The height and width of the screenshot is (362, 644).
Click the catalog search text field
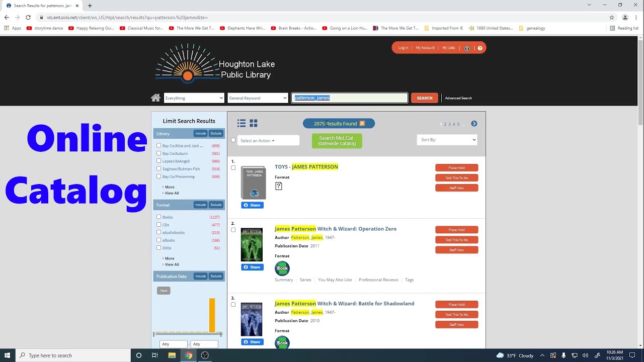click(350, 98)
